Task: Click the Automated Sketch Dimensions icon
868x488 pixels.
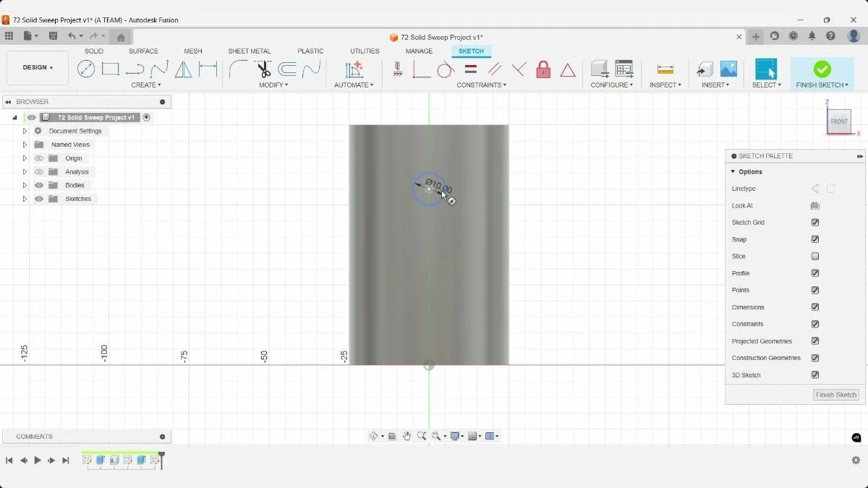Action: pyautogui.click(x=354, y=69)
